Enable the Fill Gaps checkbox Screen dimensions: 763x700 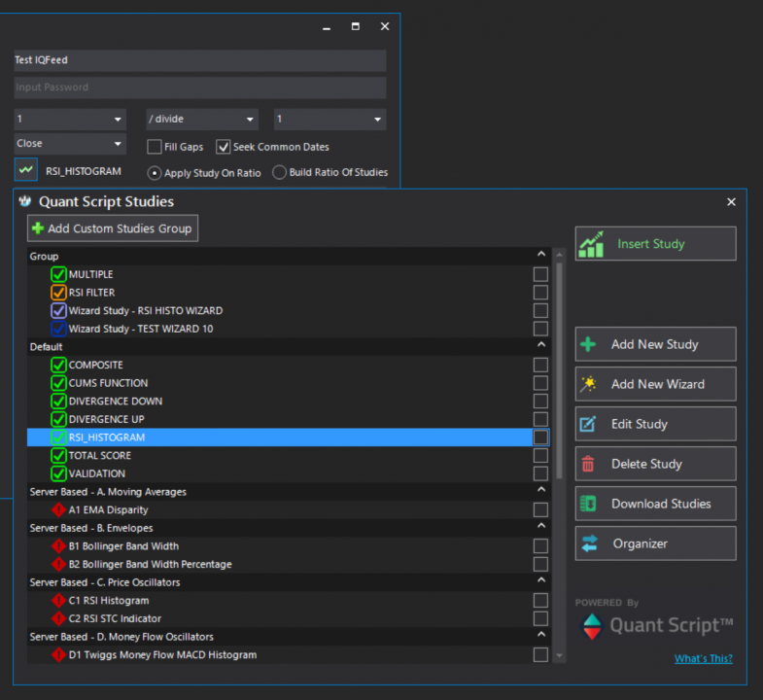click(x=155, y=147)
